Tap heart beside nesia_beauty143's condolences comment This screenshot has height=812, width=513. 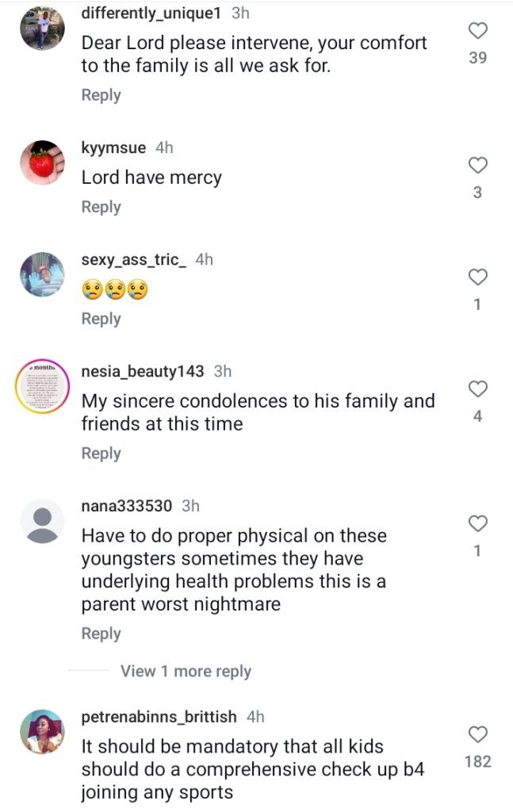pos(478,389)
